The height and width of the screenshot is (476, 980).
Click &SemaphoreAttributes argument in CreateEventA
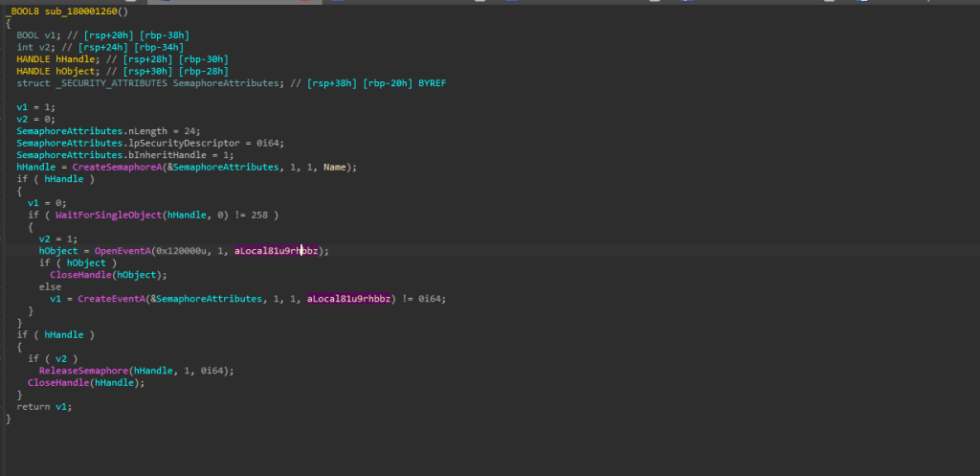tap(207, 299)
